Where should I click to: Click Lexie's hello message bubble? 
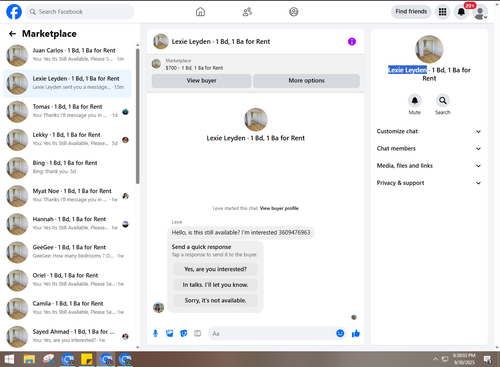(x=241, y=233)
